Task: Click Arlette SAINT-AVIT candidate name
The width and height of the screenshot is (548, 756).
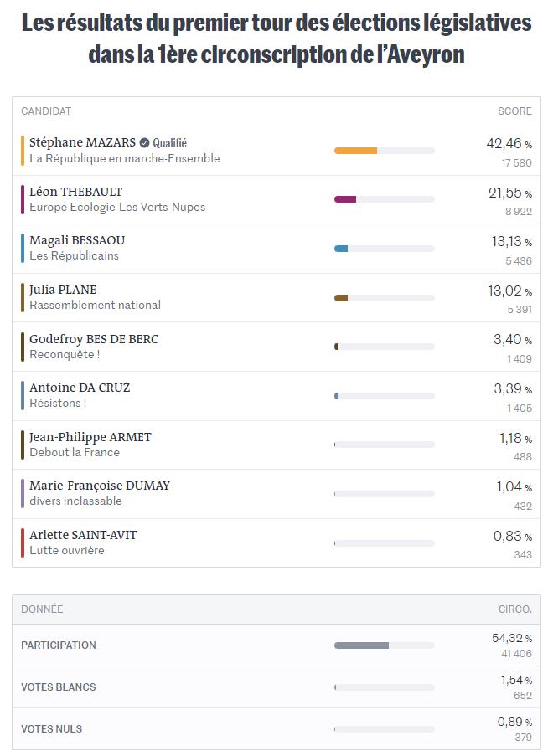Action: (83, 535)
